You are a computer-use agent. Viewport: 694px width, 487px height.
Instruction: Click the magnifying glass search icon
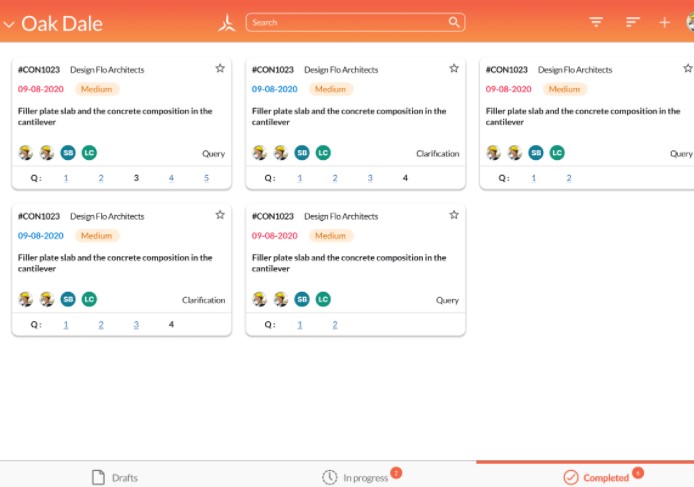[454, 22]
